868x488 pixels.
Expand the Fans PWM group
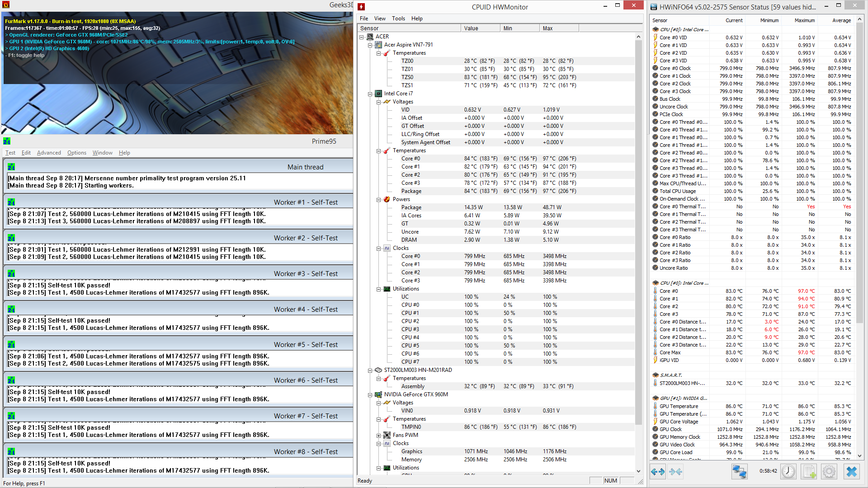(x=378, y=435)
